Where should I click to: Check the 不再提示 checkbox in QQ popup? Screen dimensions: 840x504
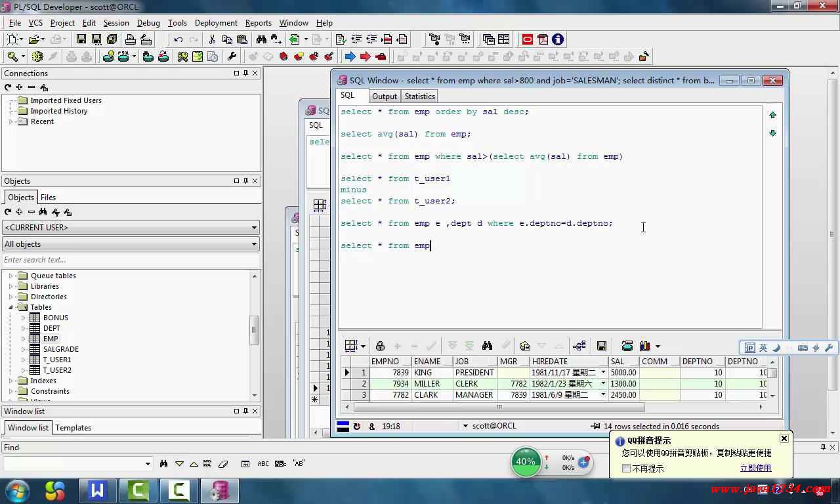(x=626, y=469)
